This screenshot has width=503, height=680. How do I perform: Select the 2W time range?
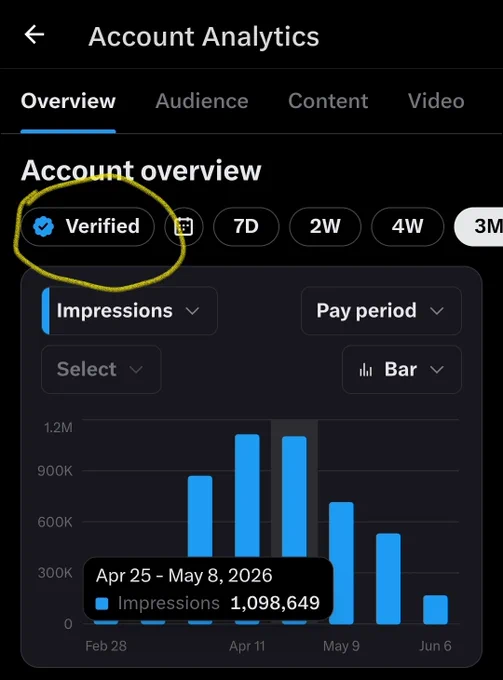click(325, 226)
